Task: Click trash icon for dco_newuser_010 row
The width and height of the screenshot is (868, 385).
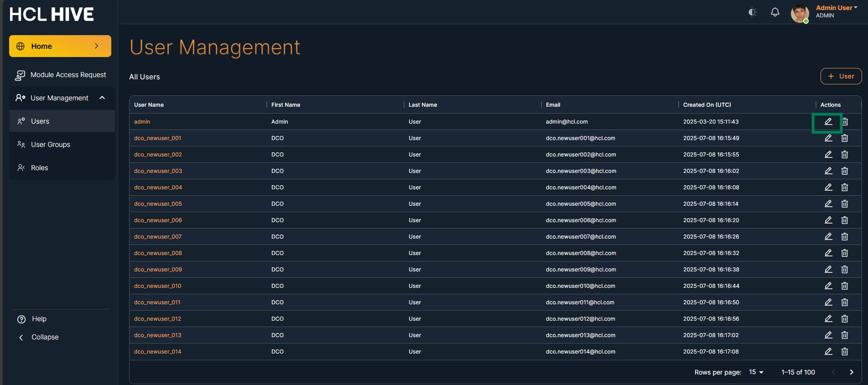Action: click(x=845, y=286)
